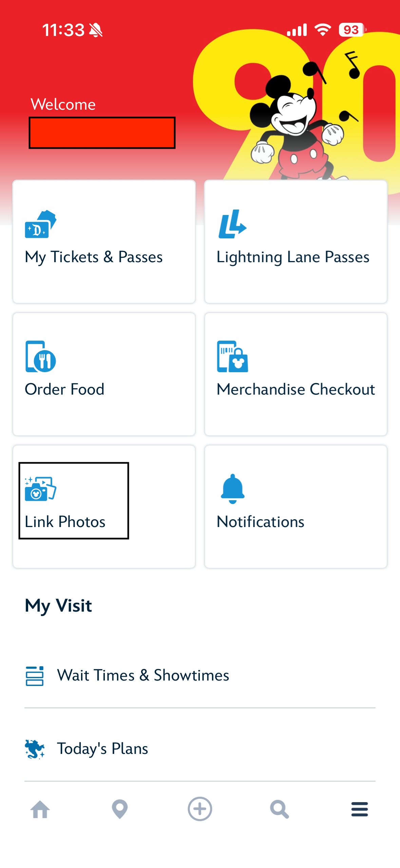Tap the Order Food phone icon
This screenshot has height=868, width=400.
point(40,357)
